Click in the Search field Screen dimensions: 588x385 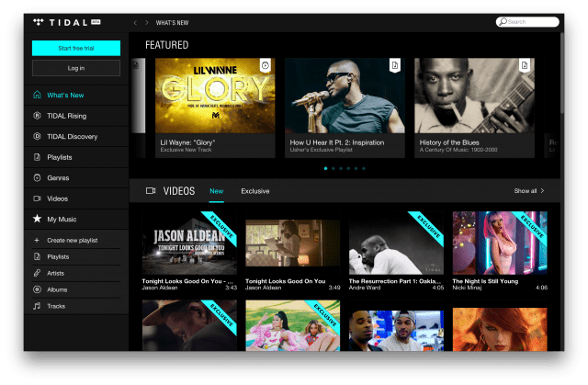tap(527, 22)
